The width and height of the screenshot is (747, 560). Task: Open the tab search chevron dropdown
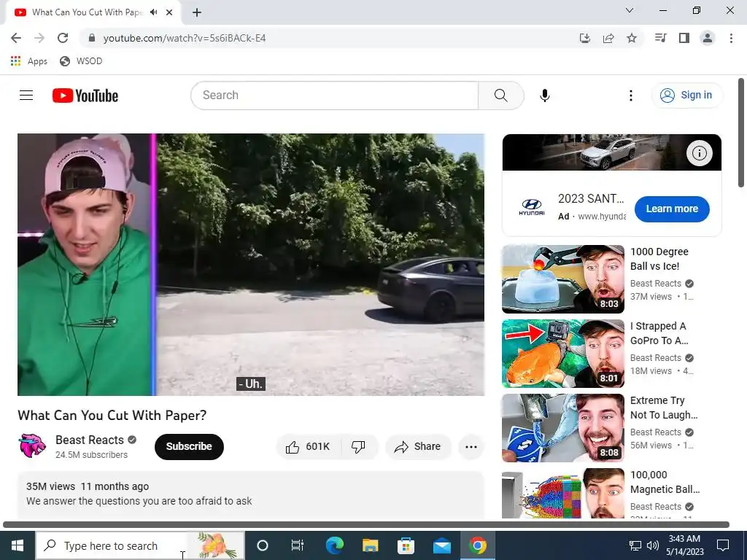pos(630,10)
